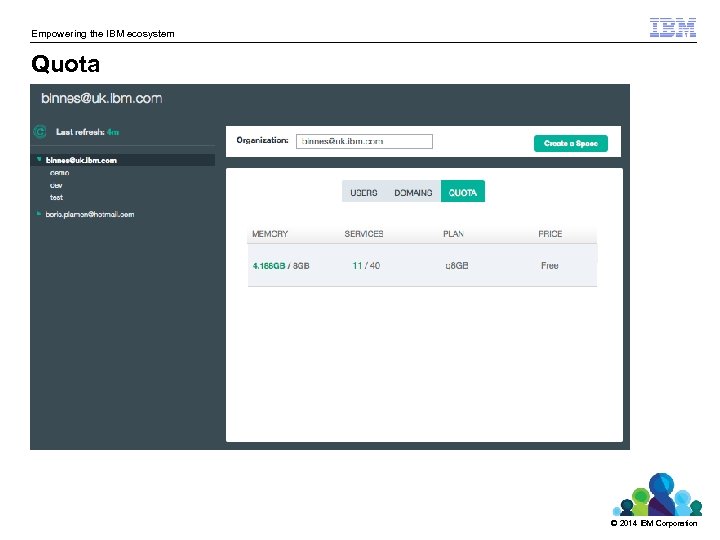Click the PLAN column header

point(453,234)
